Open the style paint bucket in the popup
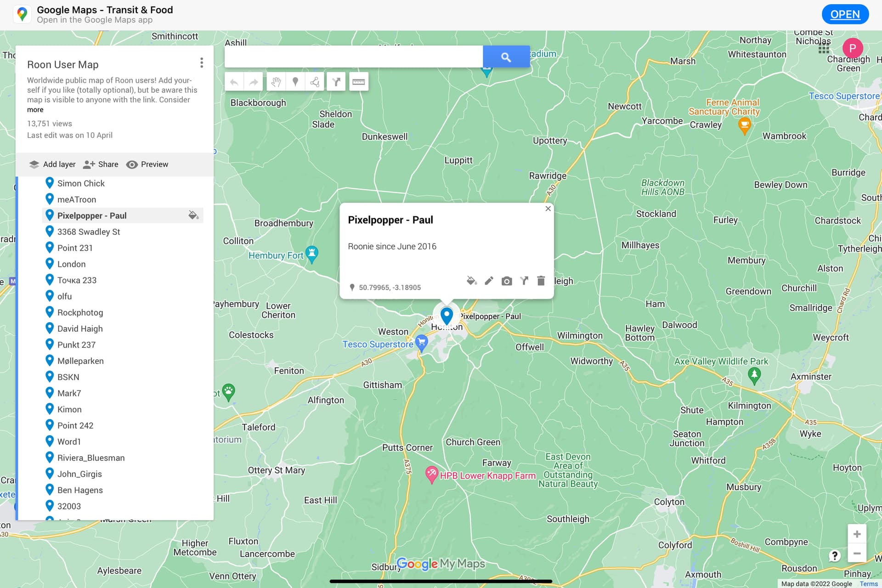The height and width of the screenshot is (588, 882). click(471, 281)
